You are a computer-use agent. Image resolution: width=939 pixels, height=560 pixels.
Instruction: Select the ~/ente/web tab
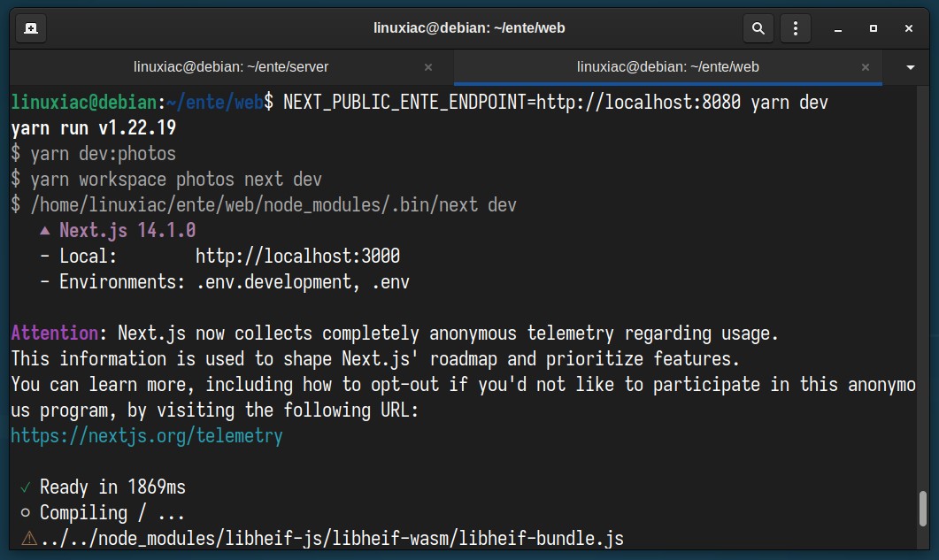click(x=667, y=67)
